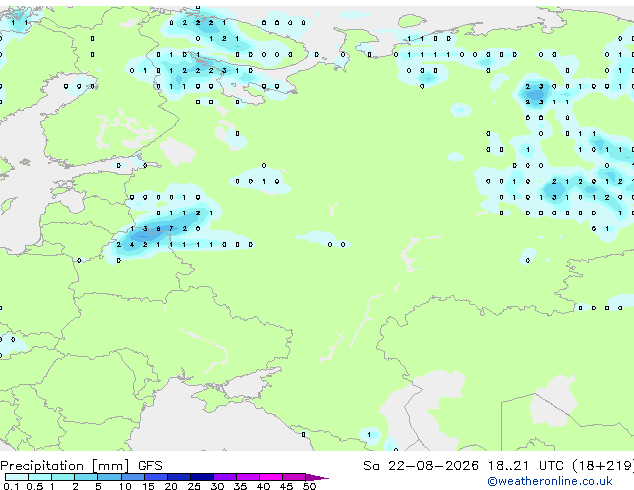Open the weatheronline.co.uk copyright link

click(x=549, y=481)
